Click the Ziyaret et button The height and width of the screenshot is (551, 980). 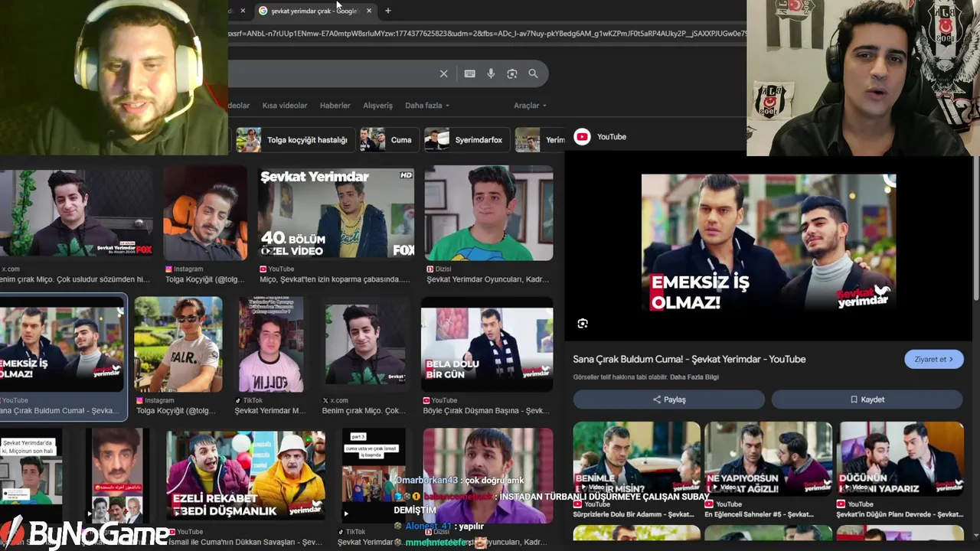[x=934, y=359]
